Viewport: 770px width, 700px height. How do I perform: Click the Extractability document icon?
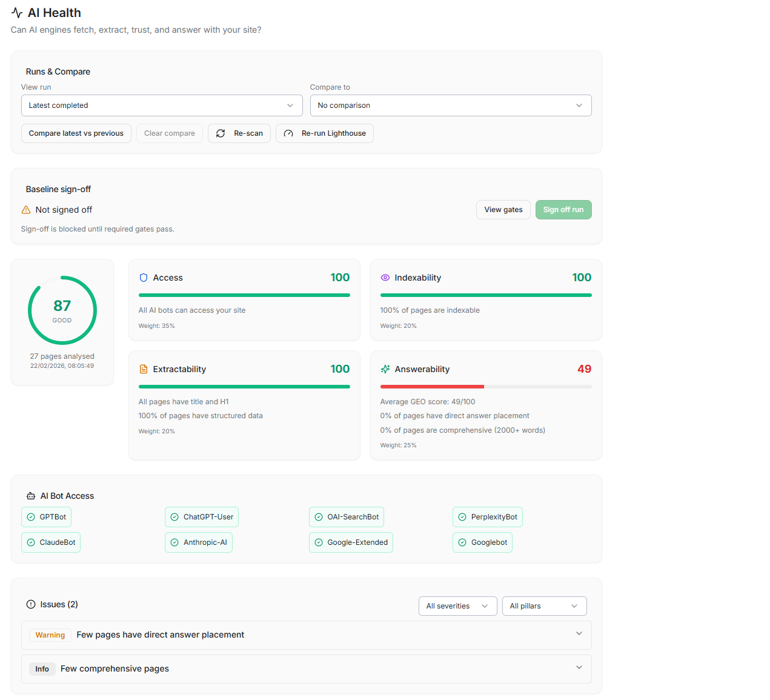pyautogui.click(x=143, y=368)
